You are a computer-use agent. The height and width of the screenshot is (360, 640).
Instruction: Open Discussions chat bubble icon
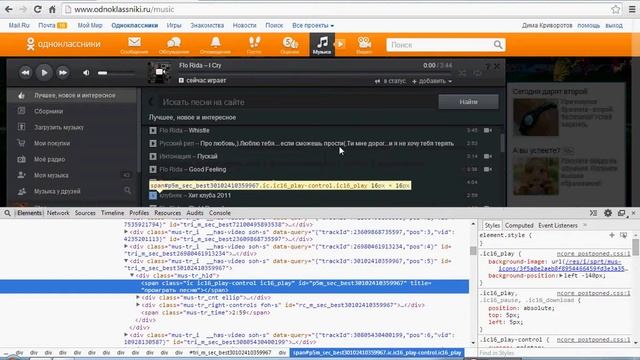tap(174, 44)
